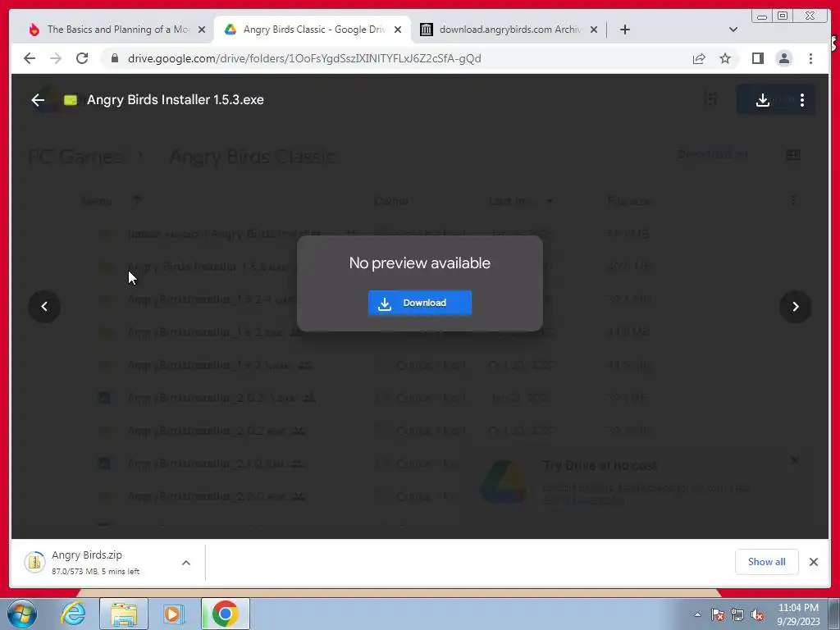Reload the current page
Image resolution: width=840 pixels, height=630 pixels.
click(82, 58)
